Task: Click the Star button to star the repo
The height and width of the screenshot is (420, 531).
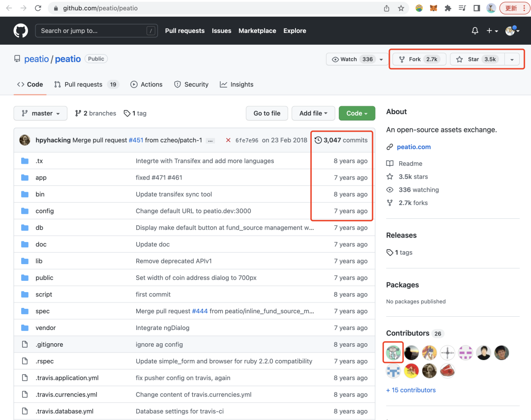Action: pyautogui.click(x=477, y=60)
